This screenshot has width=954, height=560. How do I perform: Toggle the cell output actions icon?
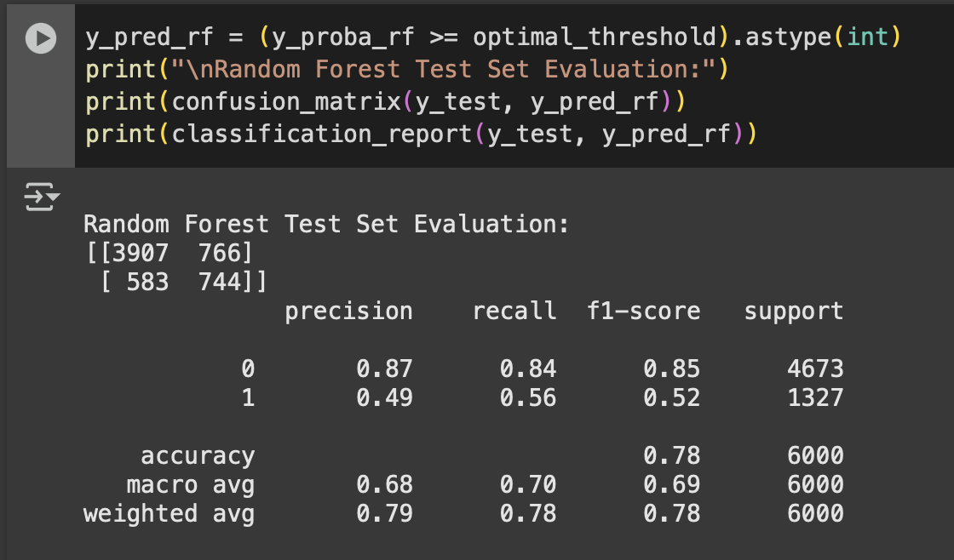pos(42,197)
